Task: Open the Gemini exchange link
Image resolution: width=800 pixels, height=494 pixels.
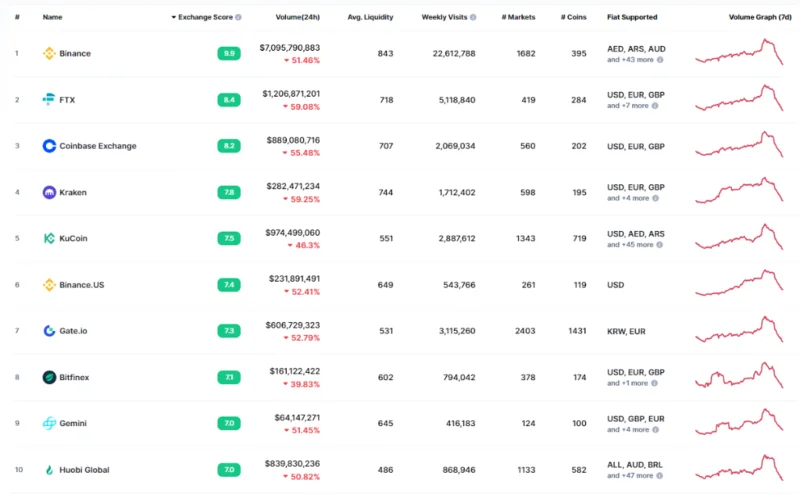Action: [x=73, y=423]
